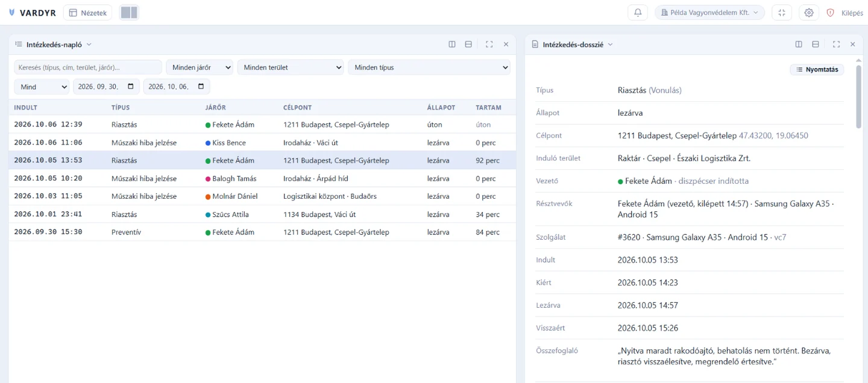Close the Intézkedés-napló panel
868x383 pixels.
pos(506,45)
